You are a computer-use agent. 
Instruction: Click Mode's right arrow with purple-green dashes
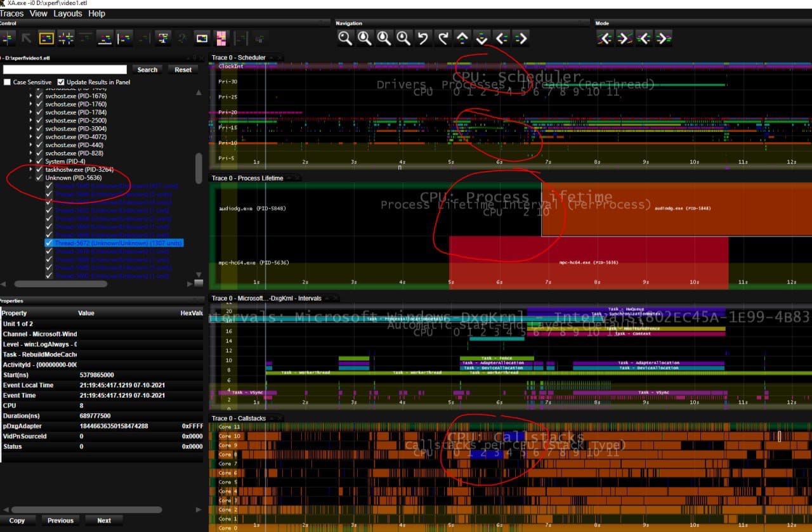click(664, 38)
